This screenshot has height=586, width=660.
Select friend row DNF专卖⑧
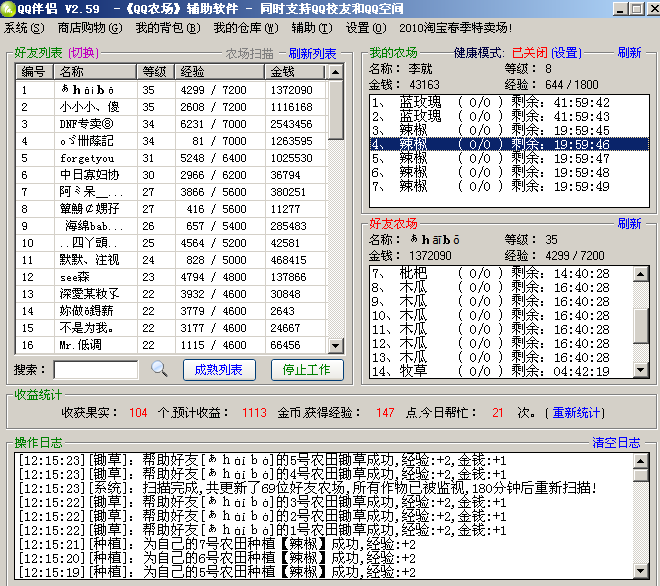click(x=170, y=124)
